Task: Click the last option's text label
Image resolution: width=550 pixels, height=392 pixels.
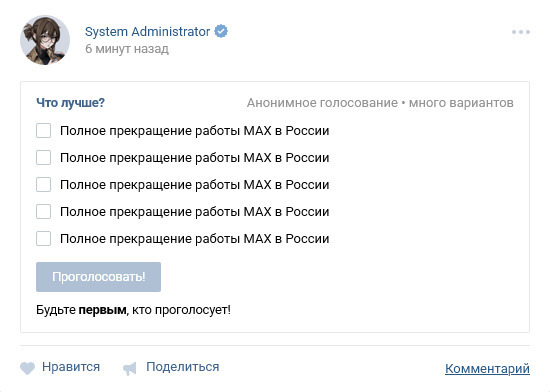Action: click(x=195, y=239)
